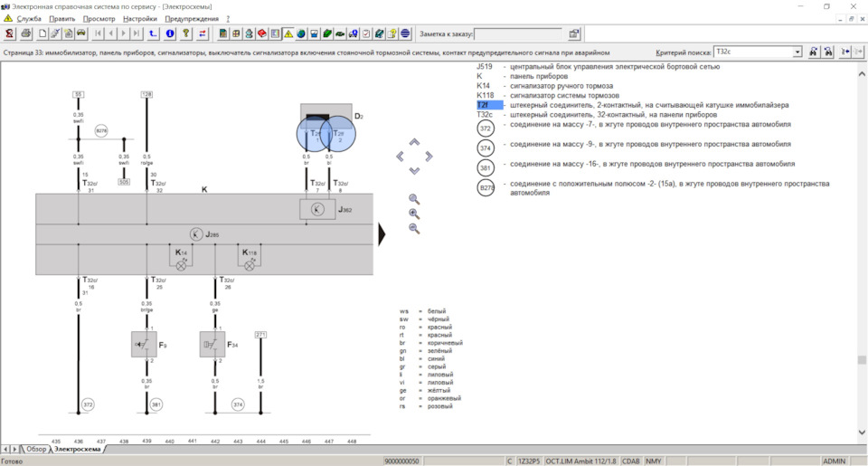Jump to the first page with the navigation arrow

coord(98,33)
